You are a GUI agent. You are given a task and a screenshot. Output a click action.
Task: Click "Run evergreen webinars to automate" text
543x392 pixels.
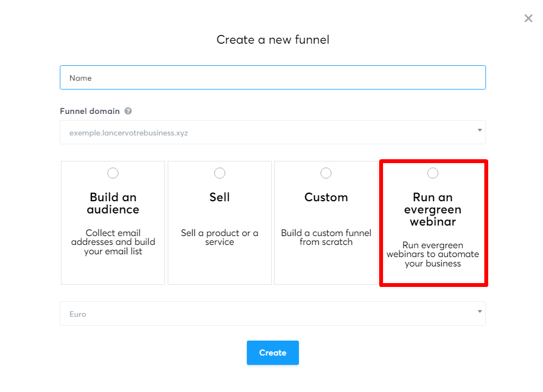pyautogui.click(x=432, y=254)
